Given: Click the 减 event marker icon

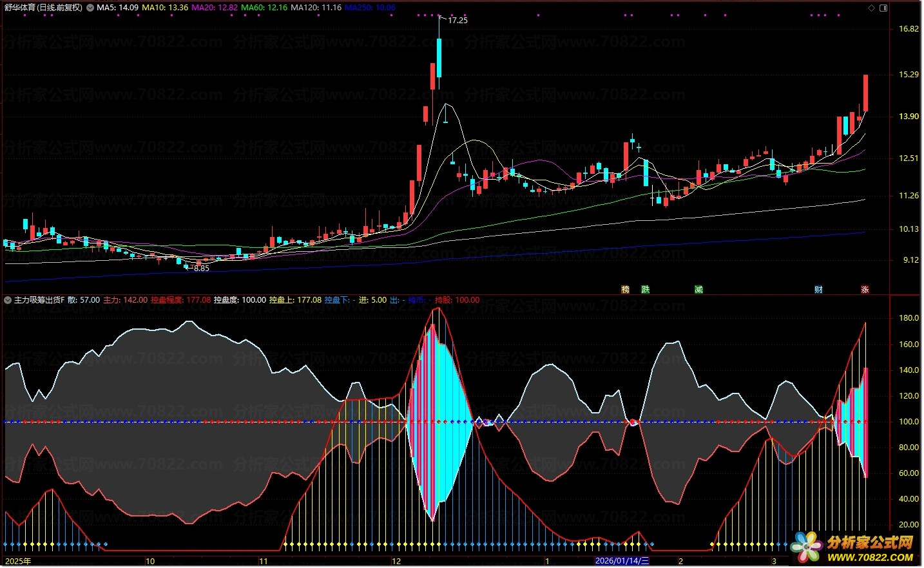Looking at the screenshot, I should 698,289.
